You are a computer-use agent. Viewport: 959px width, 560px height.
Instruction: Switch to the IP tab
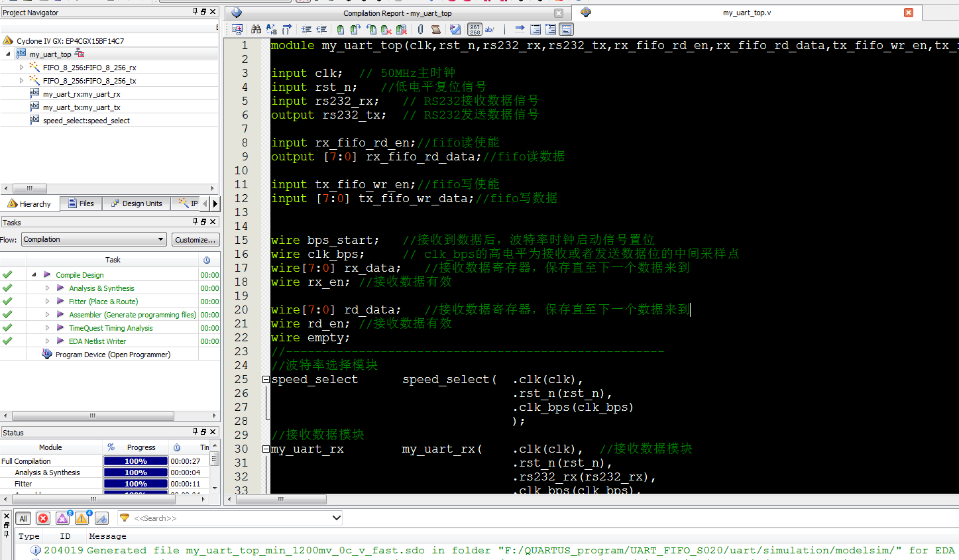point(189,203)
